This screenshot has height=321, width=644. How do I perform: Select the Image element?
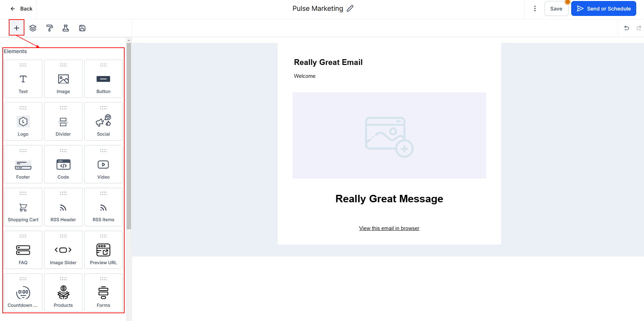tap(63, 79)
